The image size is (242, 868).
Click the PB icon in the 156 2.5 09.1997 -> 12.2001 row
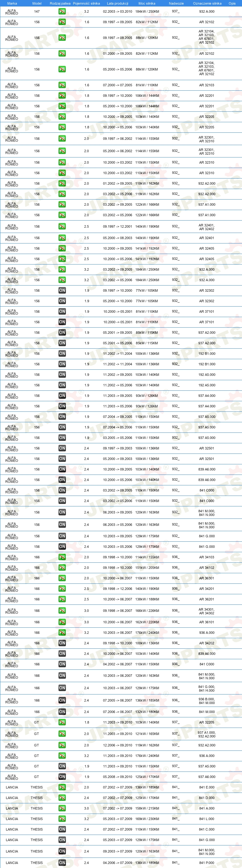(62, 226)
